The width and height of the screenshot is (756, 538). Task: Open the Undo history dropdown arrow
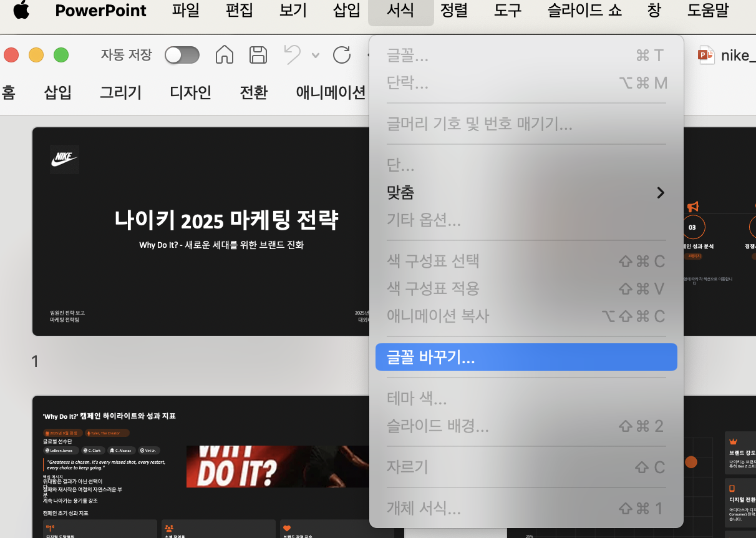click(315, 55)
